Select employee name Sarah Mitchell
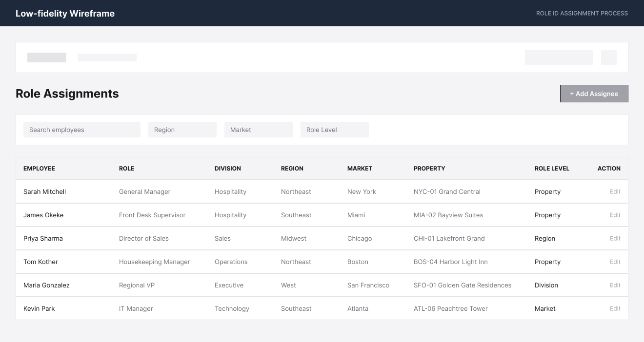This screenshot has height=342, width=644. (x=44, y=191)
